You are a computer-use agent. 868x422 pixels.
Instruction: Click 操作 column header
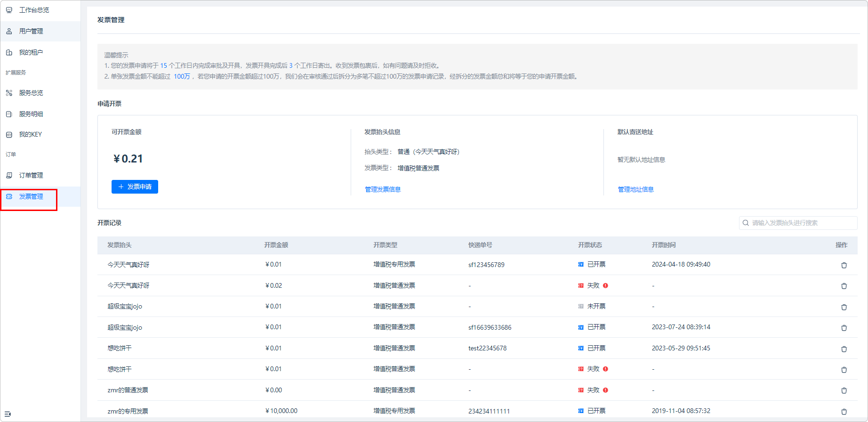[842, 245]
